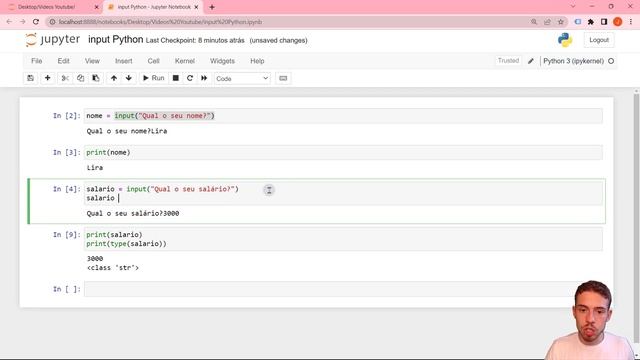Insert a cell below with plus icon

47,78
